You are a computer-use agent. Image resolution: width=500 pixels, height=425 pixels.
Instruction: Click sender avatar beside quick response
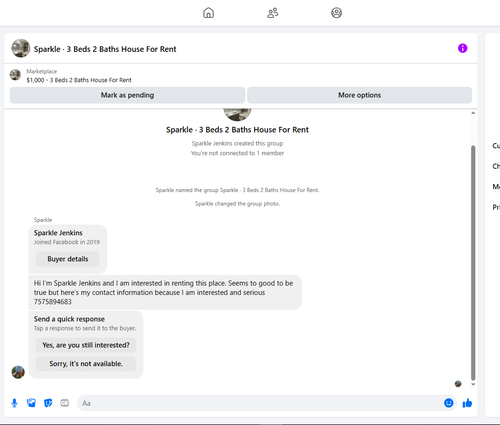click(x=18, y=372)
